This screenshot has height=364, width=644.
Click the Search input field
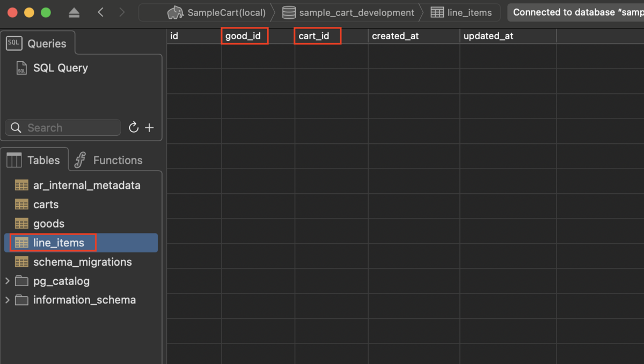click(63, 128)
